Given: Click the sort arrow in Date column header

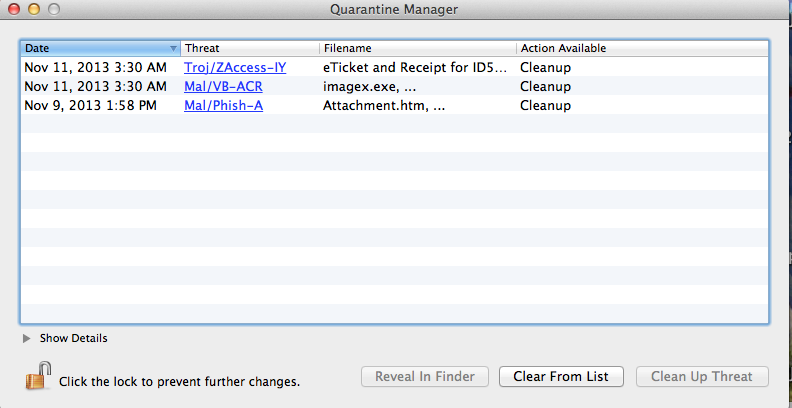Looking at the screenshot, I should pos(173,48).
